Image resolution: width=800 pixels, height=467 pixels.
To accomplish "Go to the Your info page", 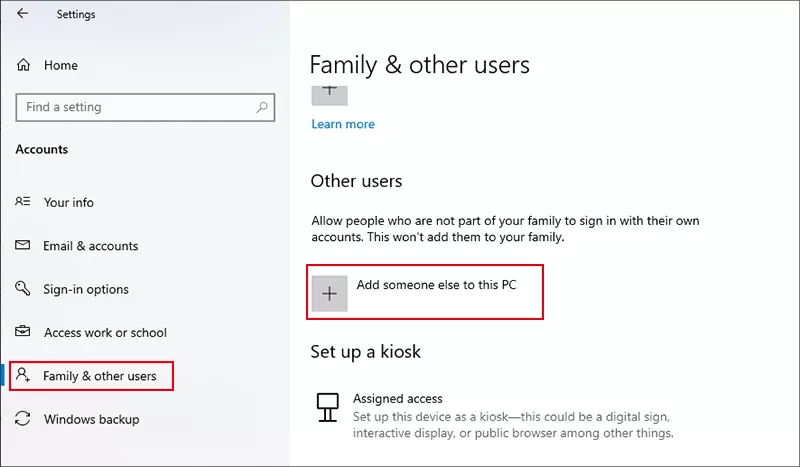I will pos(69,202).
